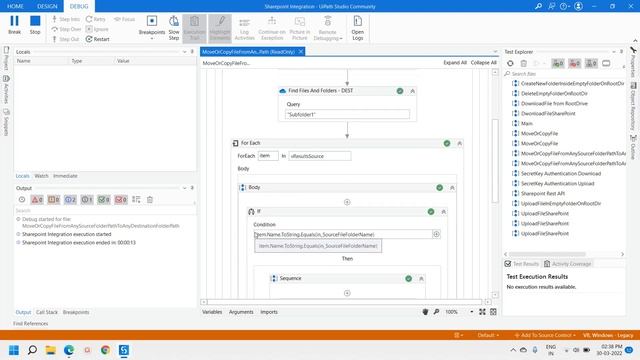Open the Imports panel
The height and width of the screenshot is (360, 640).
coord(269,312)
